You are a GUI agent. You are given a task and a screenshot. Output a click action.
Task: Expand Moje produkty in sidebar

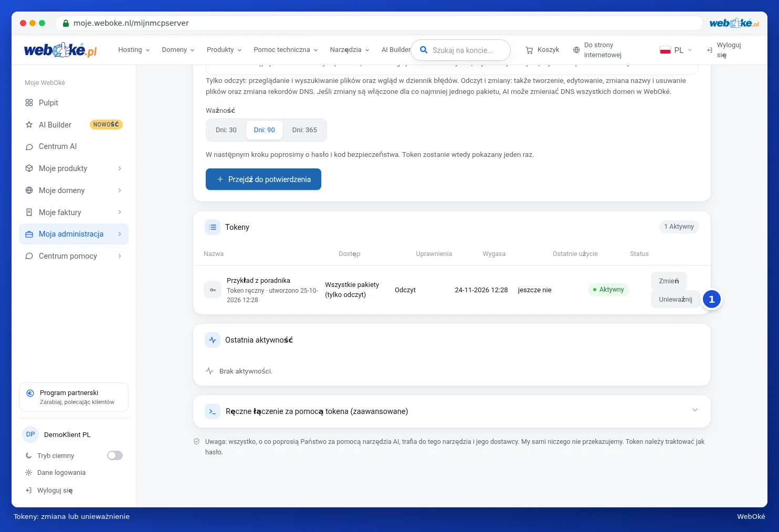pos(73,168)
